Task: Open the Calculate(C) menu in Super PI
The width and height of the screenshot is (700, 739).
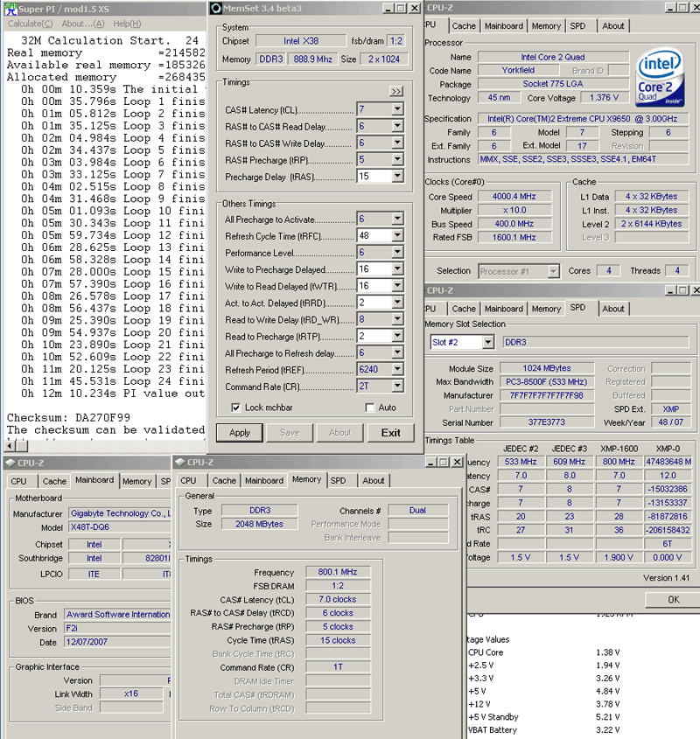Action: point(31,24)
